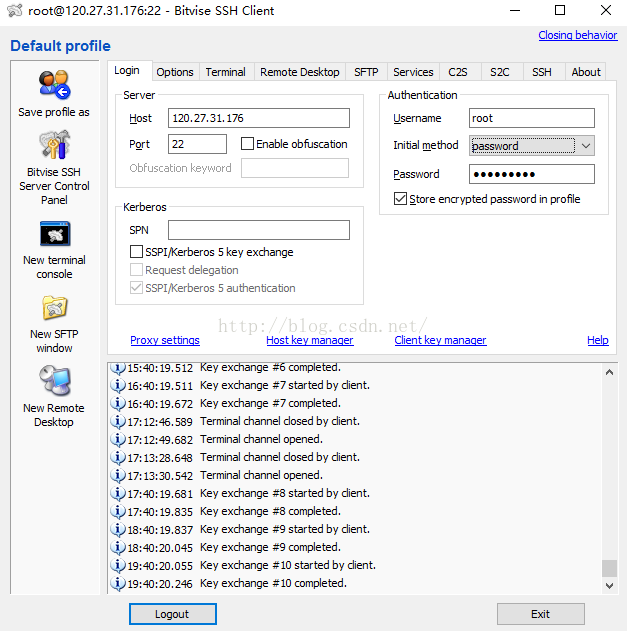Switch to the Options tab

click(175, 72)
